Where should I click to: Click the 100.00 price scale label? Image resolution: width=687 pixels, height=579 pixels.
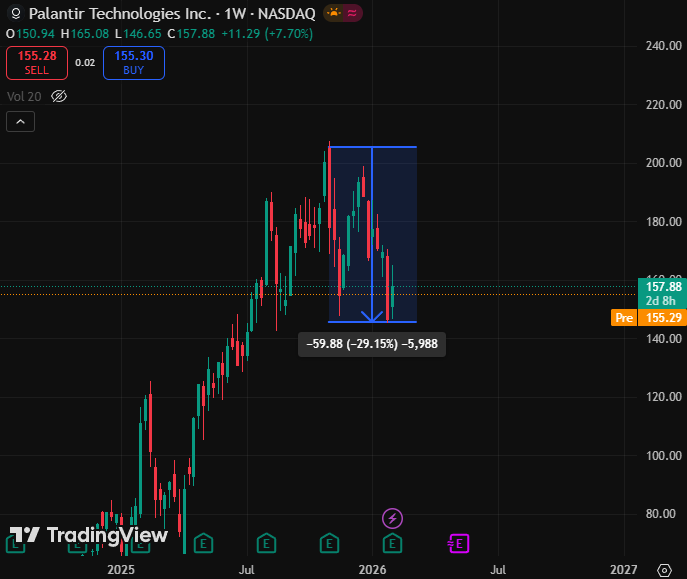tap(663, 455)
